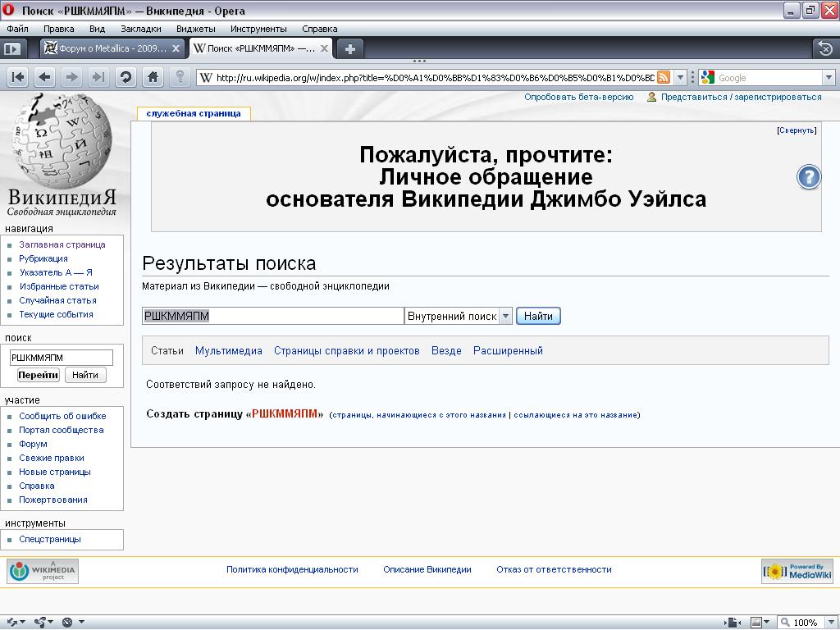Collapse the banner via Свернуть link
Viewport: 840px width, 630px height.
[x=797, y=130]
